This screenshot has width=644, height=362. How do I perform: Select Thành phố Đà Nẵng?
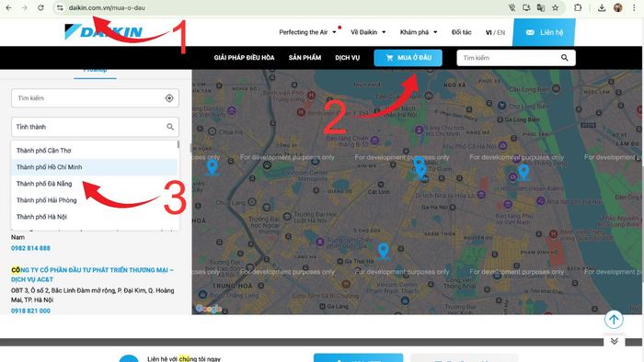coord(94,184)
